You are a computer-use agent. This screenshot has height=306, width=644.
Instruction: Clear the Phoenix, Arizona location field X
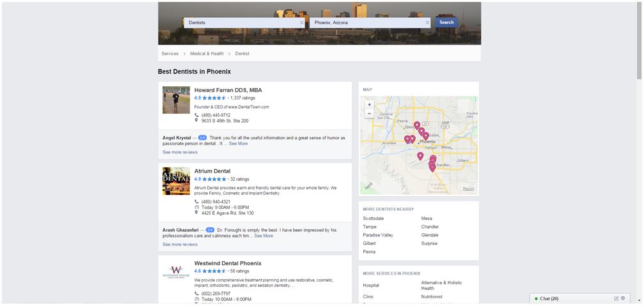point(428,23)
